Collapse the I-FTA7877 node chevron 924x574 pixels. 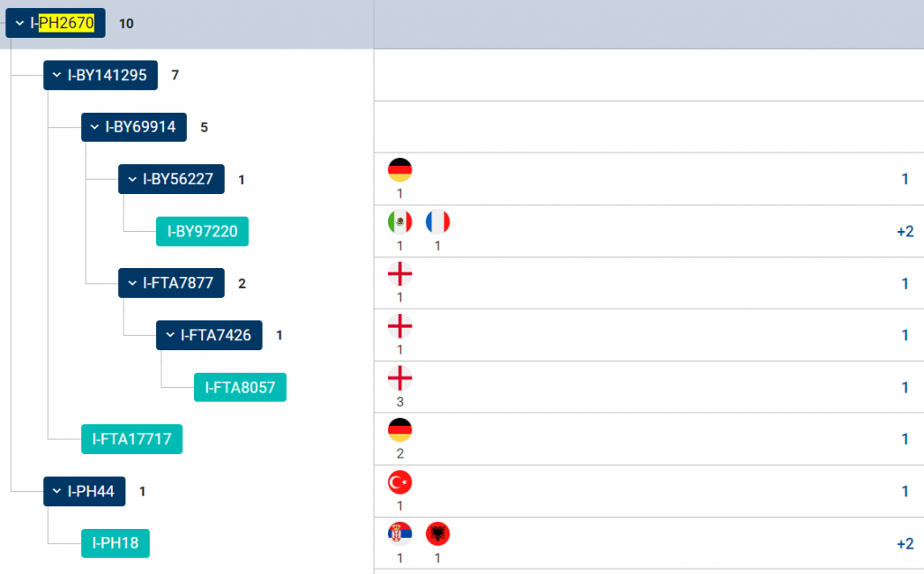pos(132,283)
